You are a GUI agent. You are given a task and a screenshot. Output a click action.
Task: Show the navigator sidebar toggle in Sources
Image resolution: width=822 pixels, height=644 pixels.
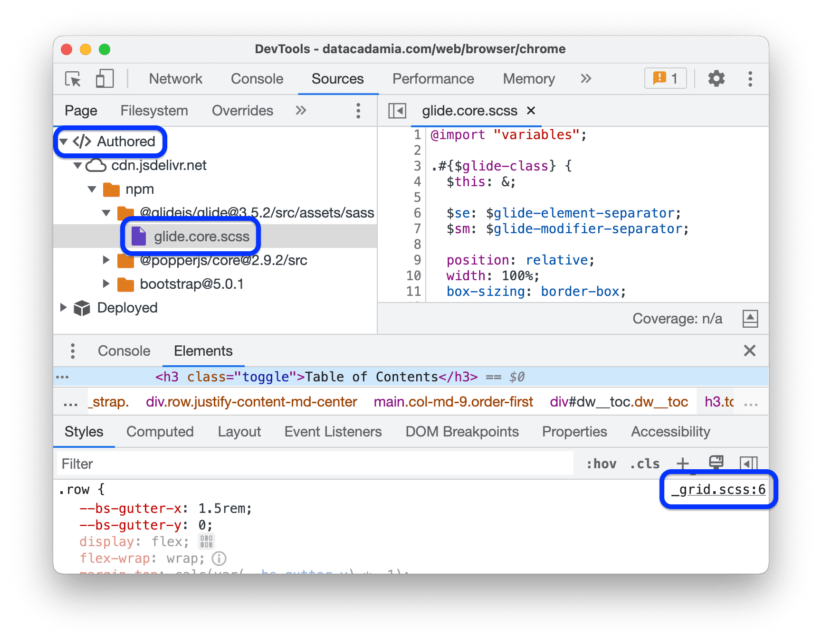(x=397, y=110)
